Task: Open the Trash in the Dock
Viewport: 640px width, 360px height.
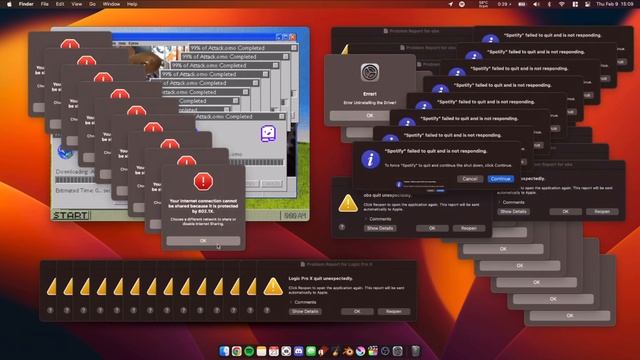Action: tap(415, 351)
